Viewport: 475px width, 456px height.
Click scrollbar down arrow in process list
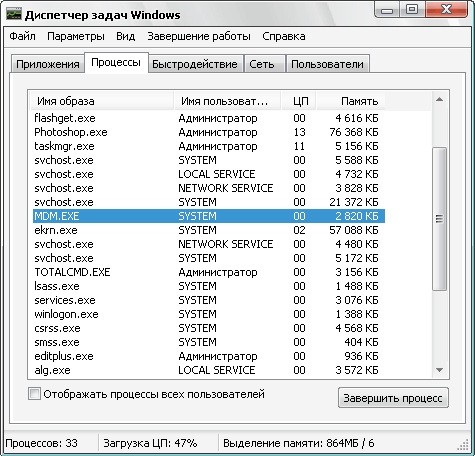pos(439,370)
